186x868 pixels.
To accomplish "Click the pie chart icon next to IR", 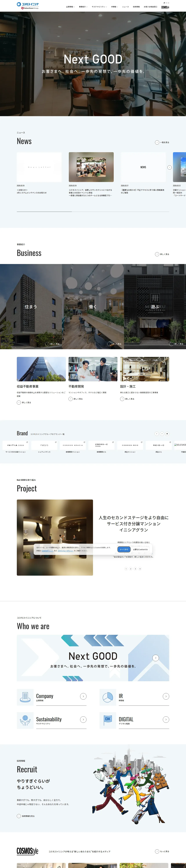I will (x=108, y=697).
